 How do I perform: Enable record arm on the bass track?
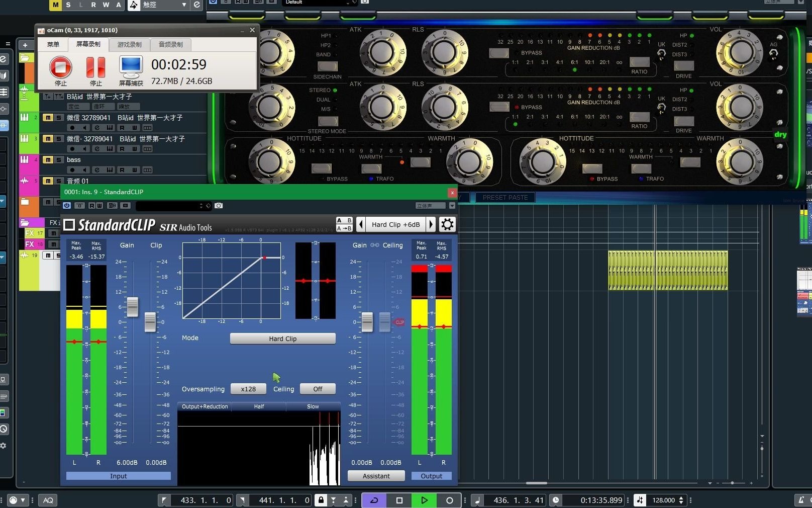click(71, 170)
